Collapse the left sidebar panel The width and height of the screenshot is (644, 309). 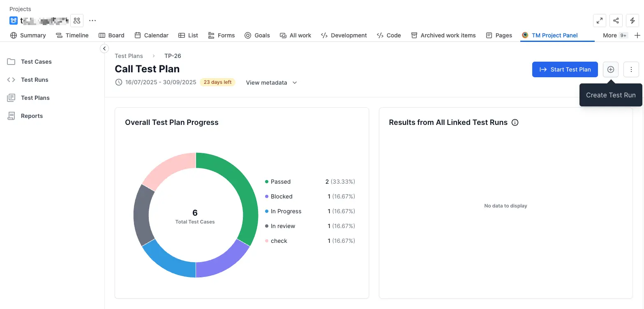pyautogui.click(x=104, y=48)
